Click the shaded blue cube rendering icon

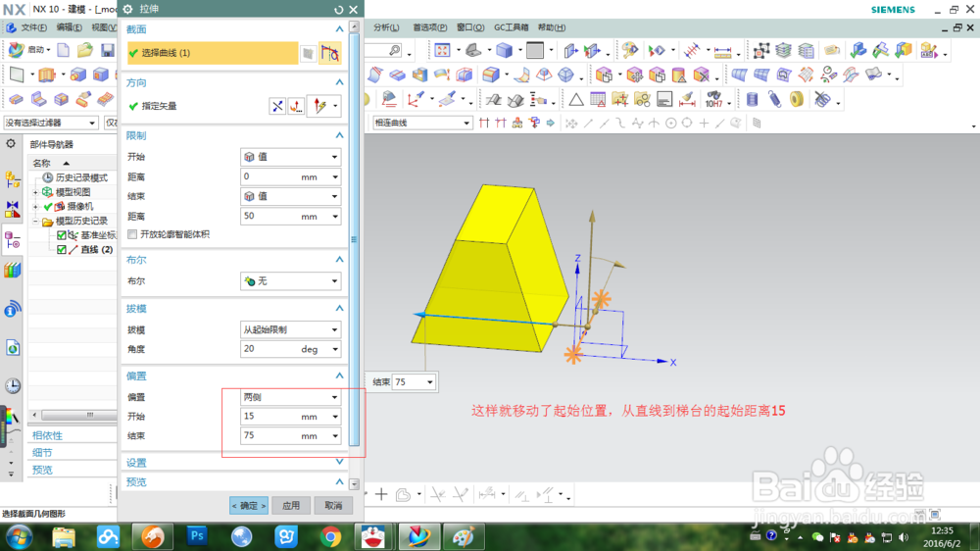504,50
